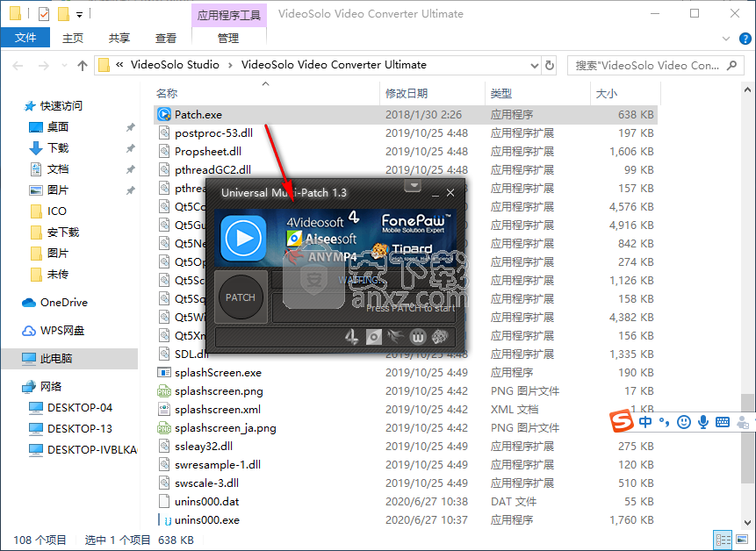Click the 4Videosoft icon in patch footer
Image resolution: width=756 pixels, height=551 pixels.
click(351, 337)
